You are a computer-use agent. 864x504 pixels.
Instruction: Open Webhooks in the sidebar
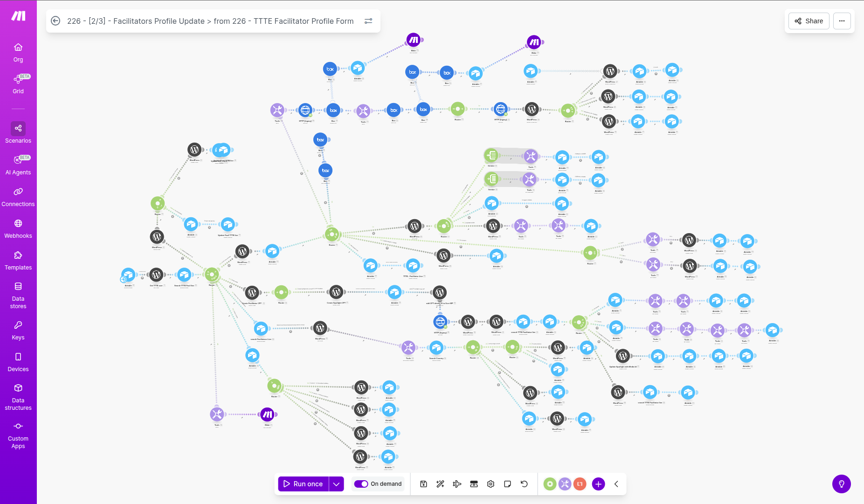tap(18, 228)
